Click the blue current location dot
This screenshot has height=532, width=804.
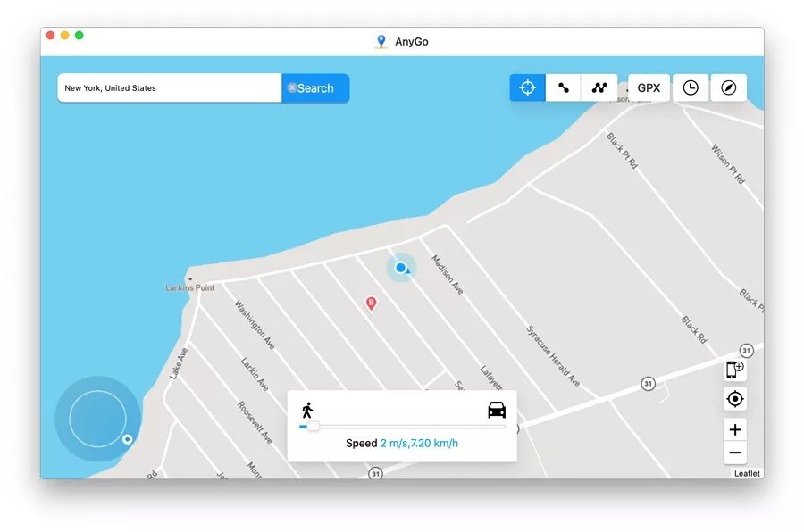pos(400,267)
